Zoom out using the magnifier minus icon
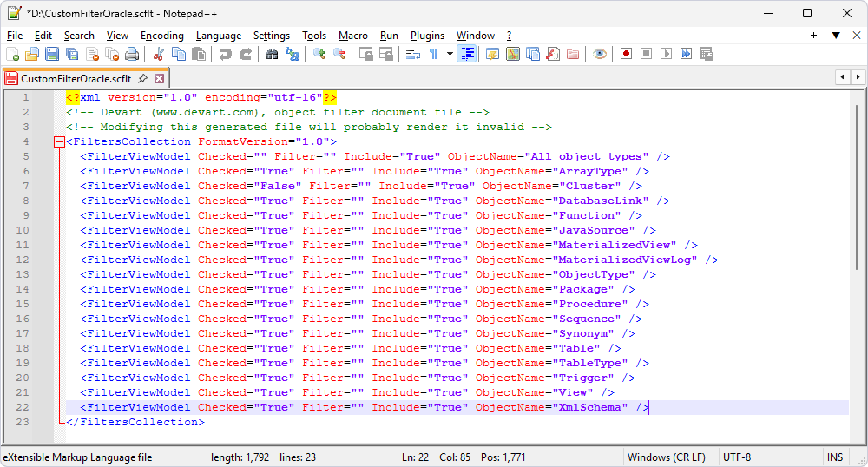 (339, 54)
